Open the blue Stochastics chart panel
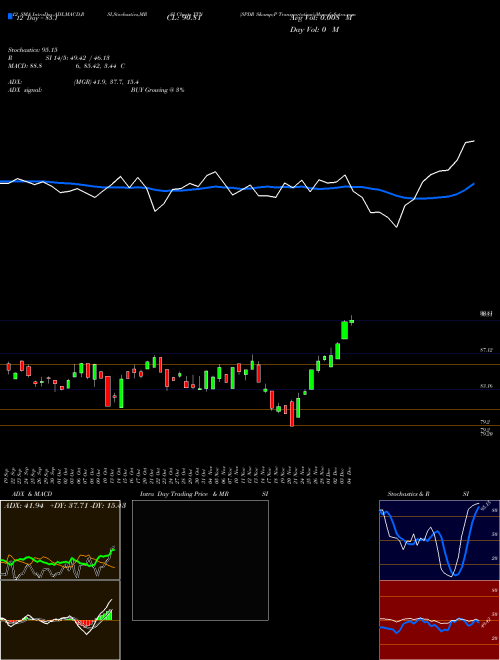Image resolution: width=500 pixels, height=660 pixels. click(439, 540)
